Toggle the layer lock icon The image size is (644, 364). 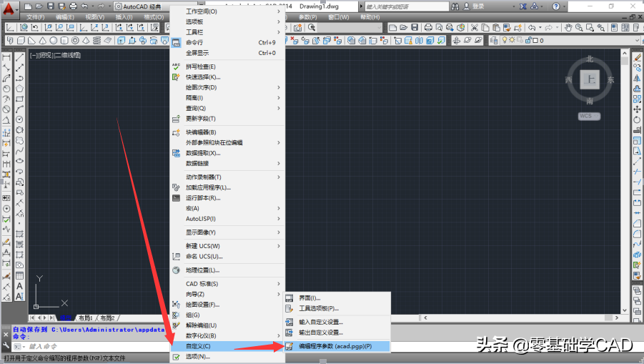529,40
